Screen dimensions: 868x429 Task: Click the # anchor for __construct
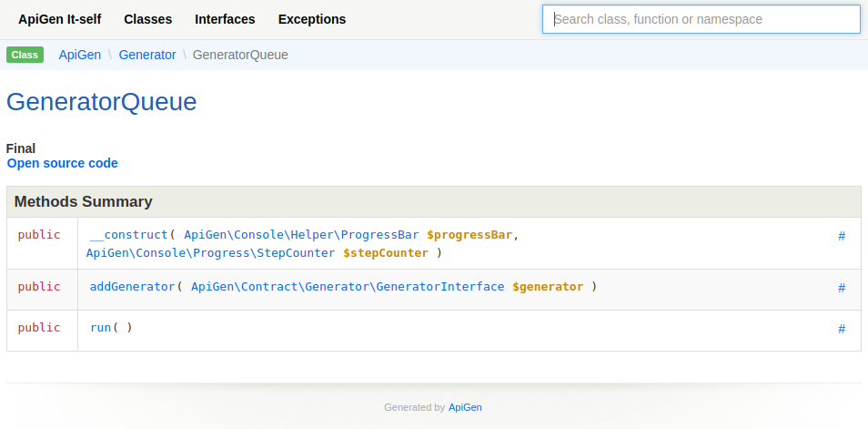(x=842, y=236)
